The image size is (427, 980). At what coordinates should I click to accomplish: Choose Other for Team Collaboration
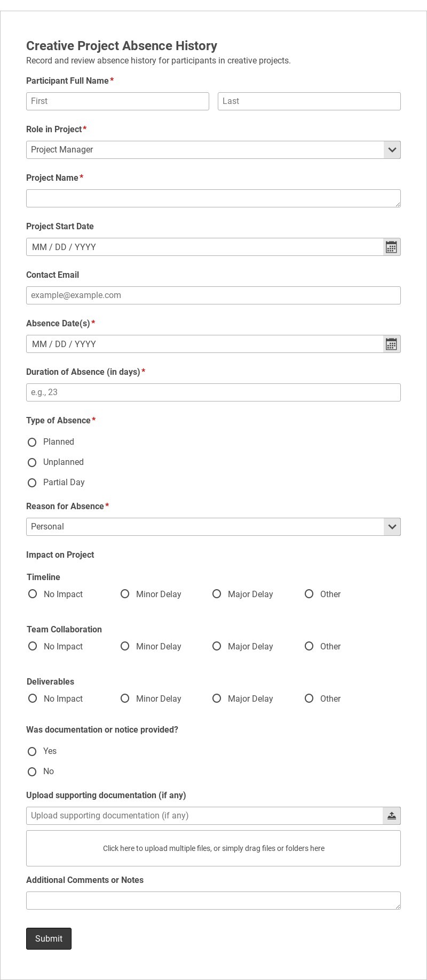coord(309,646)
